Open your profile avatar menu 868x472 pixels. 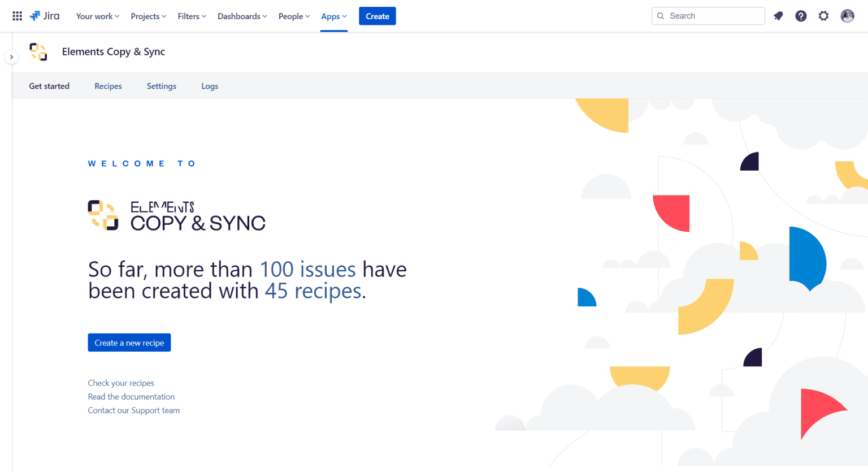coord(847,16)
